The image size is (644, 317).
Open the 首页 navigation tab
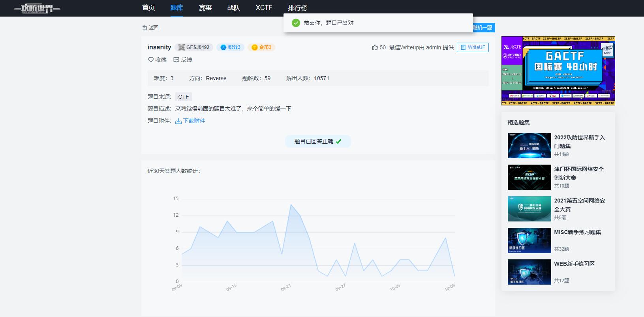point(148,8)
